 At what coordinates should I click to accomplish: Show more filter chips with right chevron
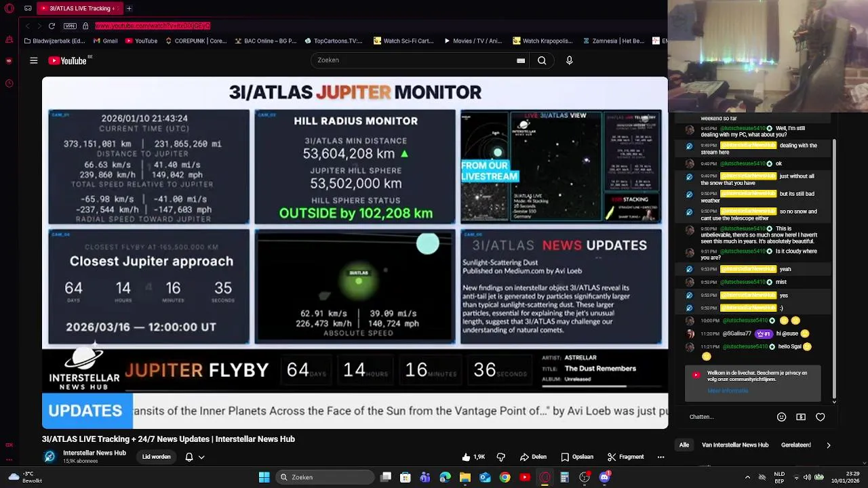tap(828, 445)
